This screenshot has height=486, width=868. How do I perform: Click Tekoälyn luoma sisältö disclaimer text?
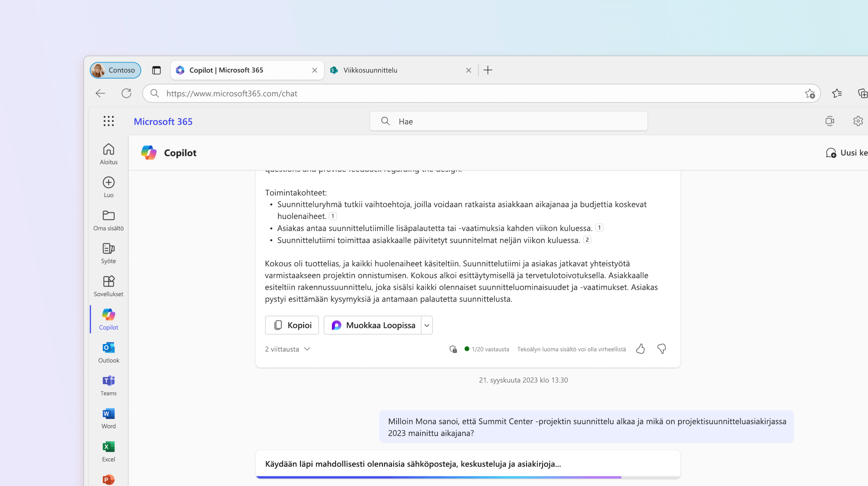[x=571, y=349]
